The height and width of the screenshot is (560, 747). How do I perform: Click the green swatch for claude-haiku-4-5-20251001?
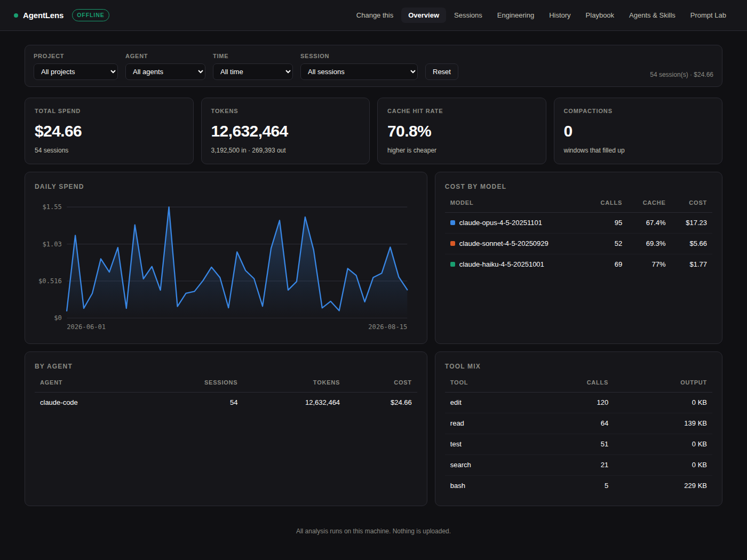452,265
